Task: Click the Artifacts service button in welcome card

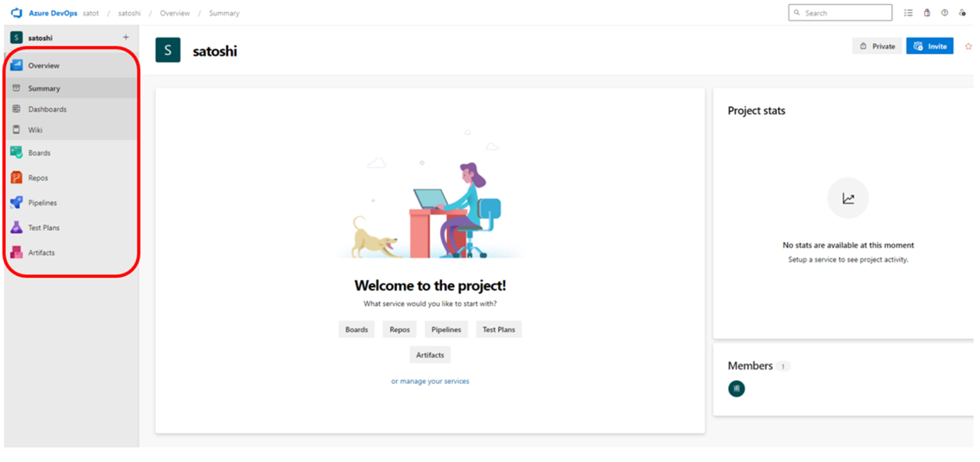Action: click(x=430, y=355)
